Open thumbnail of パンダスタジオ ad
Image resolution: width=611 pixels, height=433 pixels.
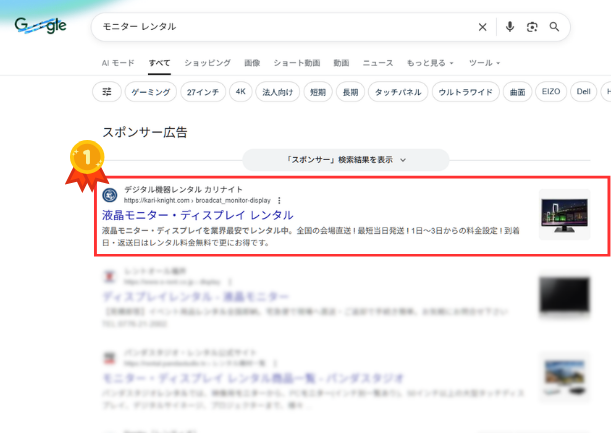click(564, 377)
